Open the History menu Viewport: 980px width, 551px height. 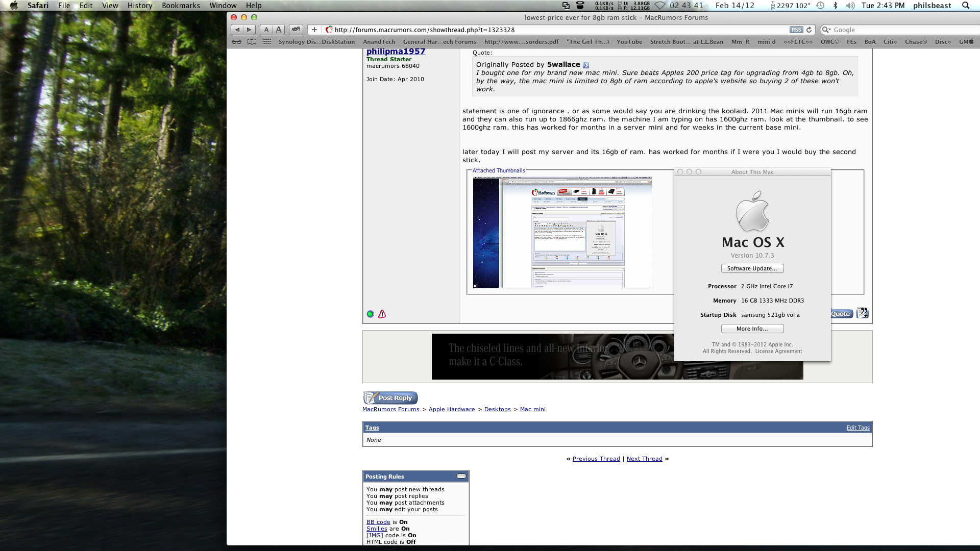[140, 6]
